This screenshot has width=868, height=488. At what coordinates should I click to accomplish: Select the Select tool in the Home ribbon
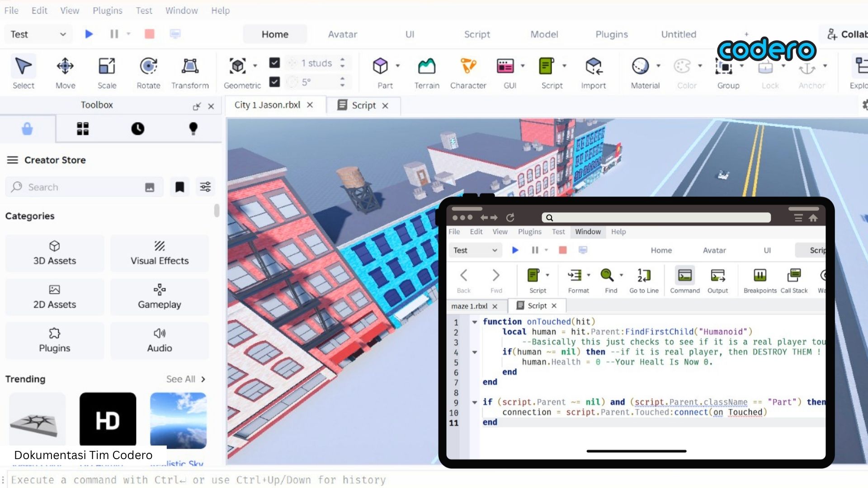tap(23, 72)
